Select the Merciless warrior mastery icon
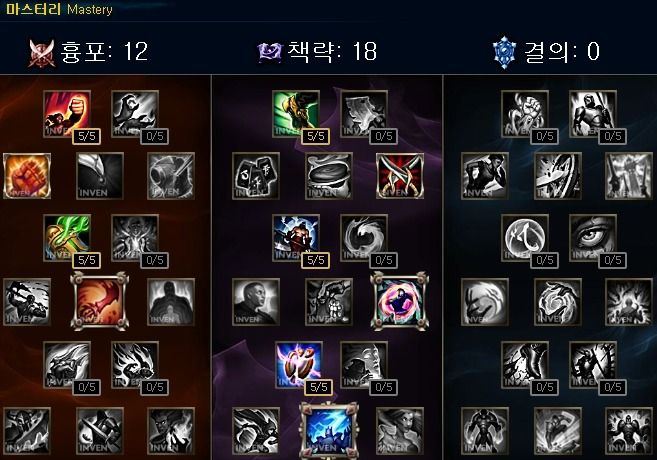Screen dimensions: 657x460 pyautogui.click(x=296, y=238)
